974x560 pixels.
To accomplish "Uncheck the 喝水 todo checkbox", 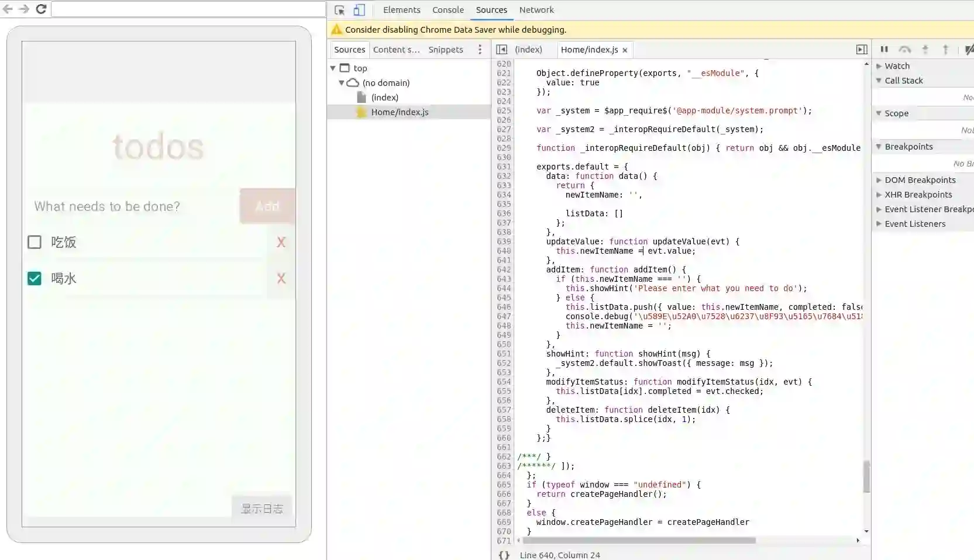I will [35, 278].
